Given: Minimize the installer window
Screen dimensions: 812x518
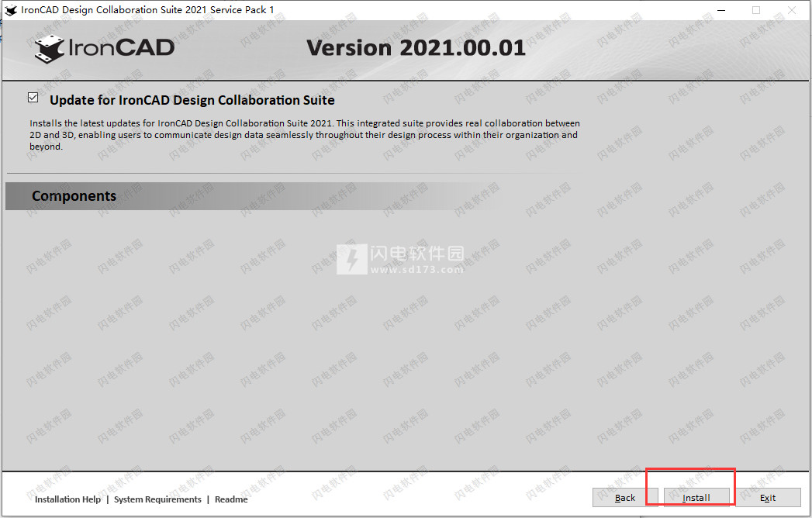Looking at the screenshot, I should pos(722,10).
